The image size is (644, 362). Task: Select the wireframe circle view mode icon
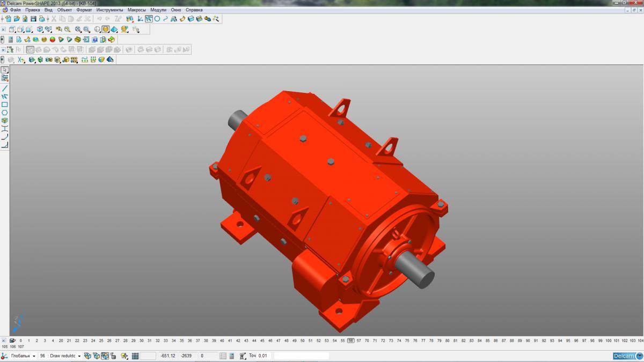[x=98, y=29]
